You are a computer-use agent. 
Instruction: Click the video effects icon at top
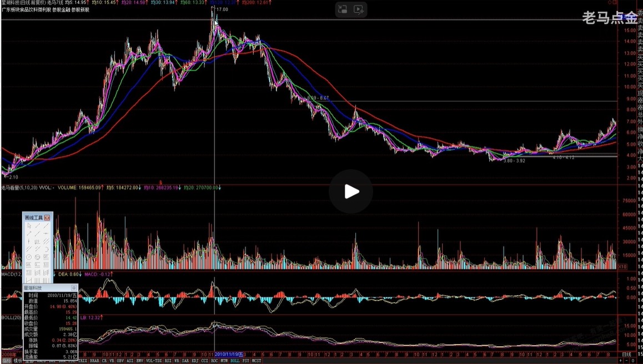click(359, 9)
